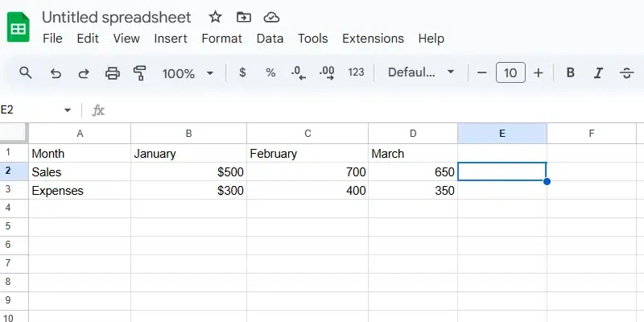This screenshot has height=322, width=644.
Task: Click the Undo arrow
Action: [x=56, y=73]
